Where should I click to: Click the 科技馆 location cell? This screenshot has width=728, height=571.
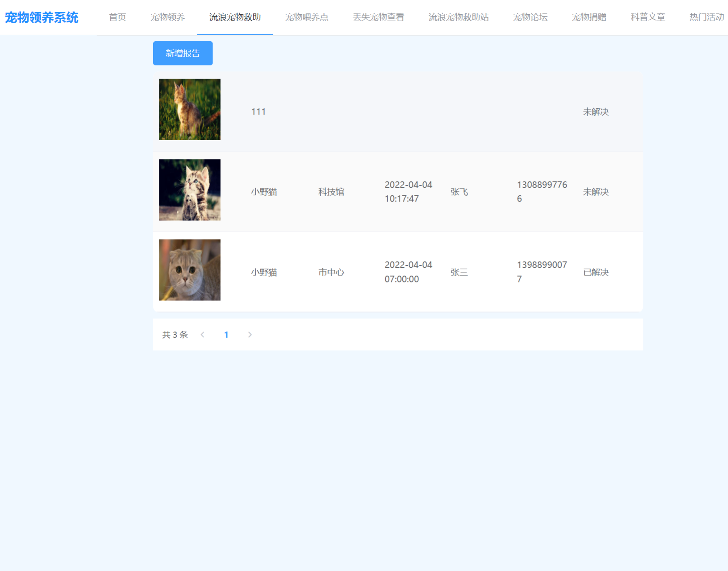[331, 192]
